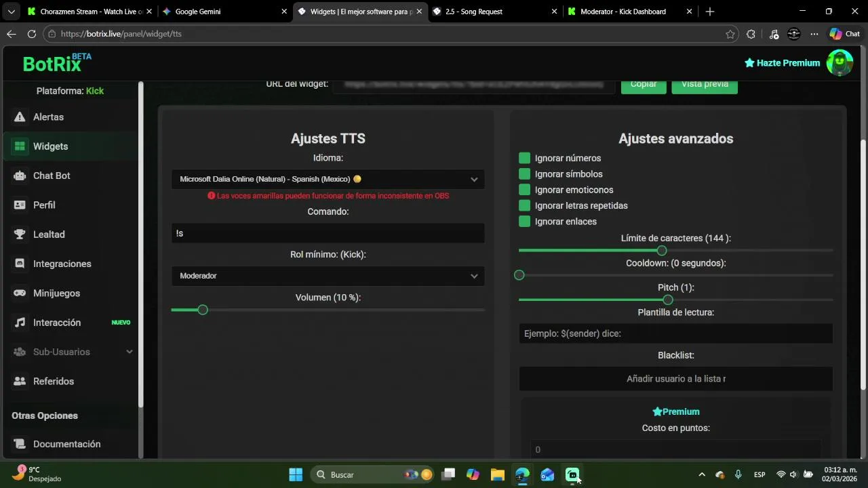Toggle Ignorar emoticonos checkbox
The height and width of the screenshot is (488, 868).
click(x=524, y=190)
